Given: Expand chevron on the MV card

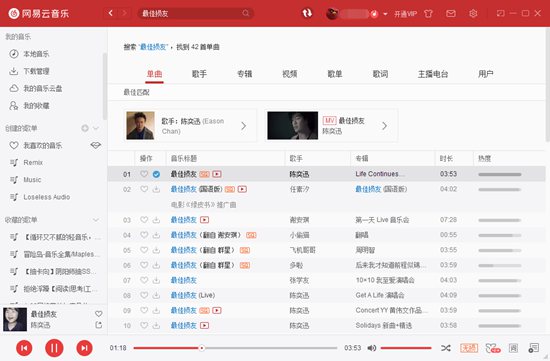Looking at the screenshot, I should pyautogui.click(x=385, y=126).
